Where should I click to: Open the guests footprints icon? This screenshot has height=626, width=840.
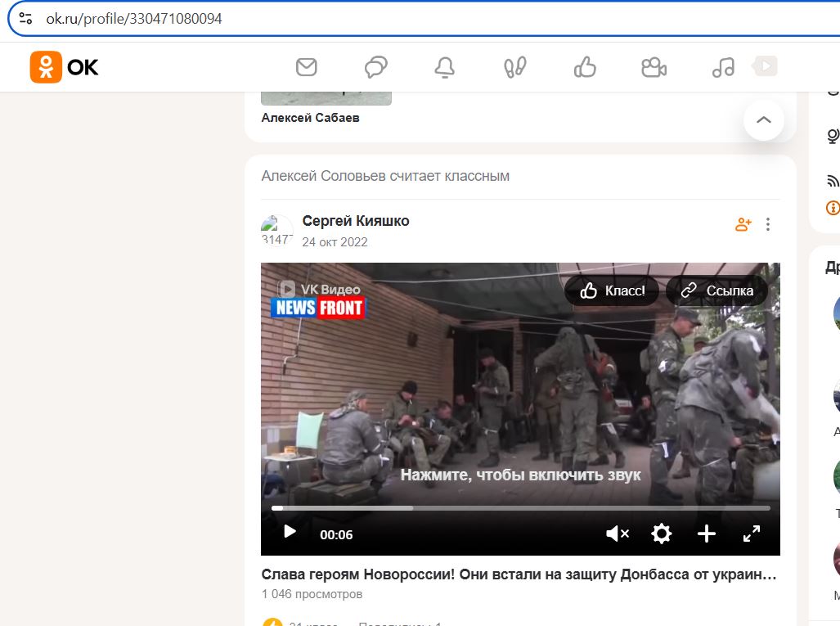514,68
